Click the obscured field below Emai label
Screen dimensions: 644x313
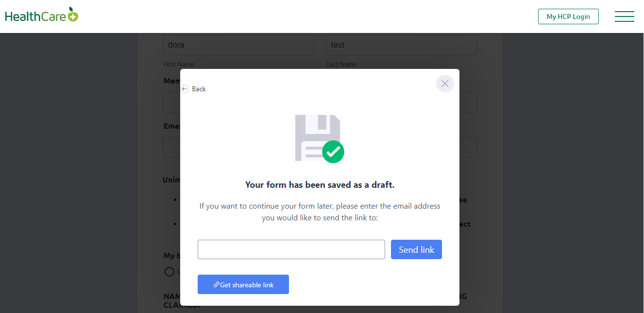[x=171, y=147]
